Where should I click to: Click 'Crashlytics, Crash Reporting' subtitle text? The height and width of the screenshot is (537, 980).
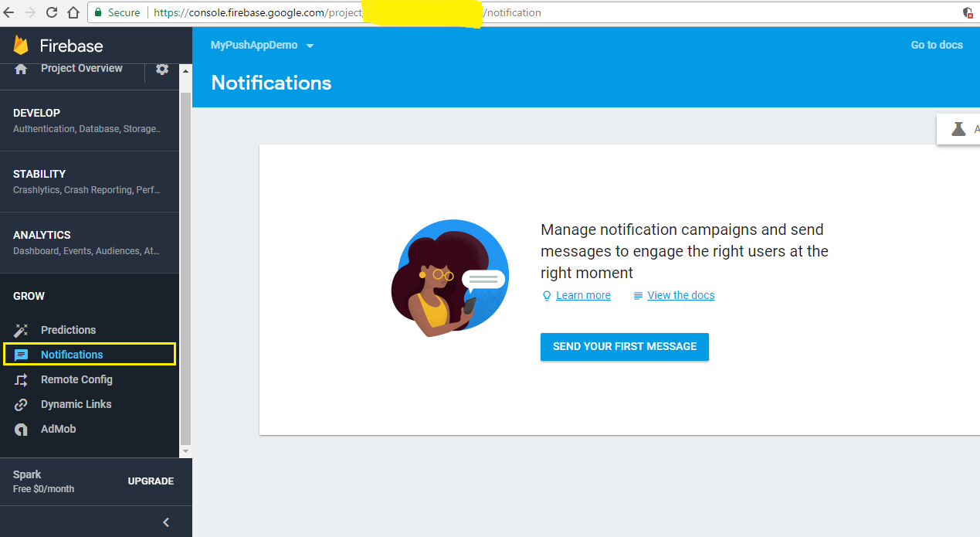tap(86, 190)
